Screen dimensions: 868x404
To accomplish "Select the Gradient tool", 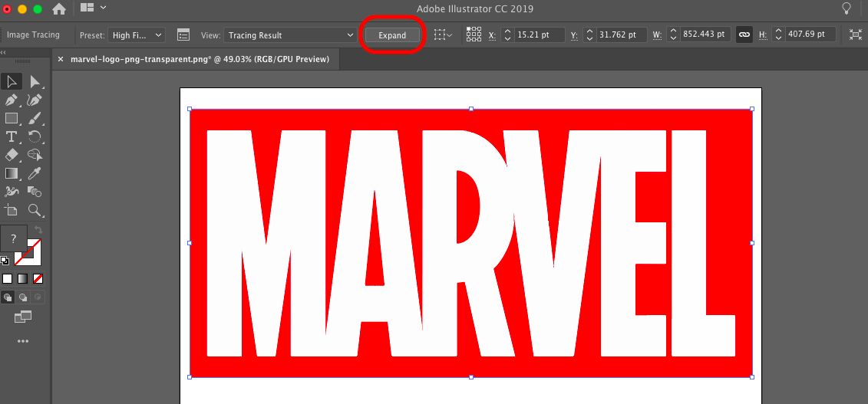I will pos(12,173).
